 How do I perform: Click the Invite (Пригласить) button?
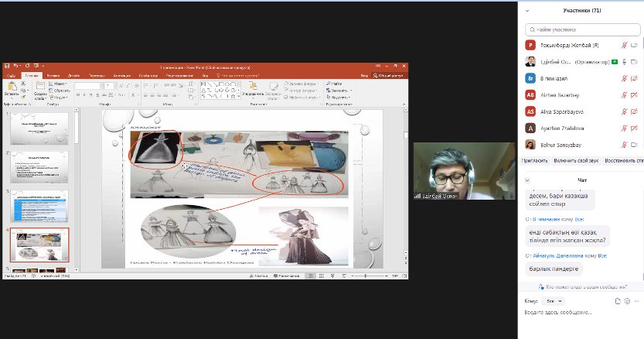click(x=535, y=160)
